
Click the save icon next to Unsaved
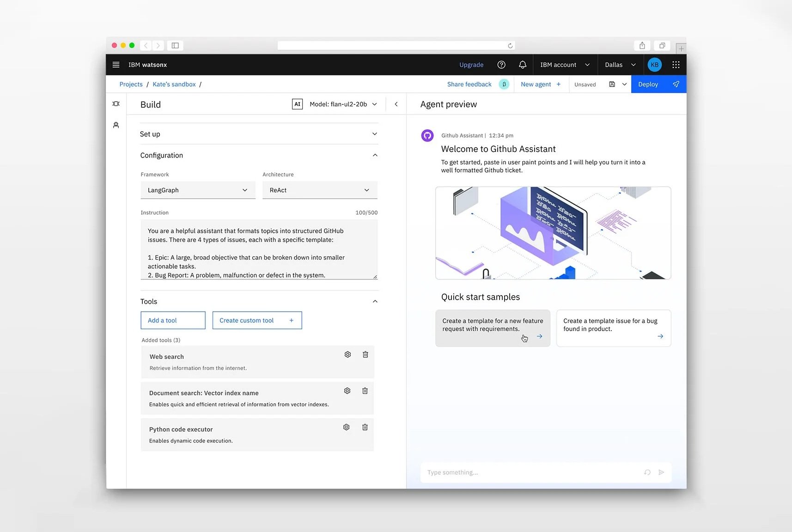pyautogui.click(x=612, y=84)
